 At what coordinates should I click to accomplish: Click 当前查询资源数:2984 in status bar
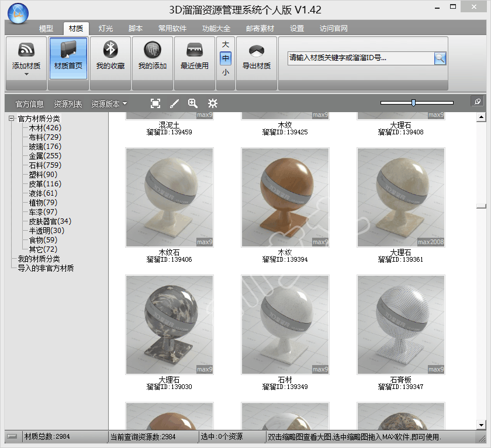click(143, 436)
